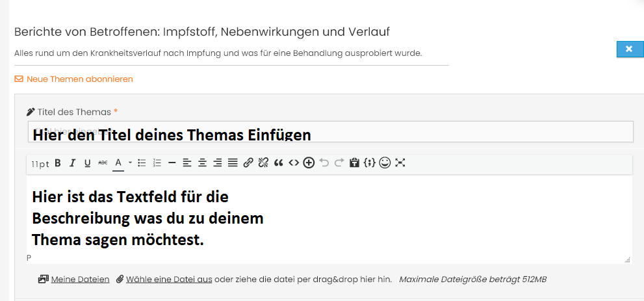Toggle strikethrough text formatting
Image resolution: width=644 pixels, height=301 pixels.
point(102,163)
